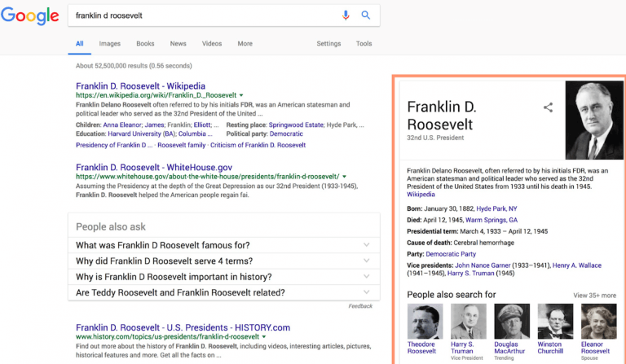Image resolution: width=626 pixels, height=364 pixels.
Task: Click Feedback under People also ask
Action: click(x=360, y=306)
